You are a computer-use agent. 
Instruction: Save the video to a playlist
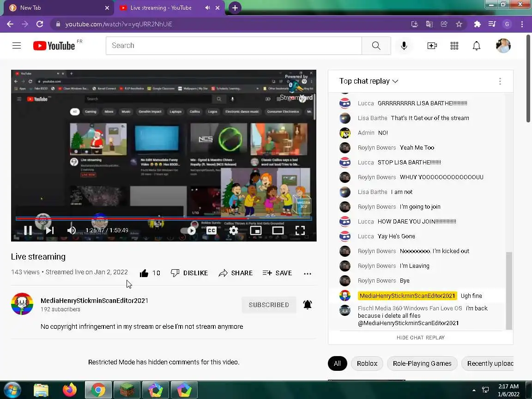click(x=277, y=273)
